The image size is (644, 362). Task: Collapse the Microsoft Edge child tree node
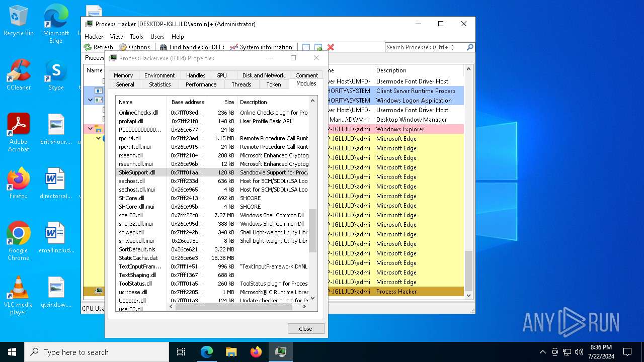98,138
